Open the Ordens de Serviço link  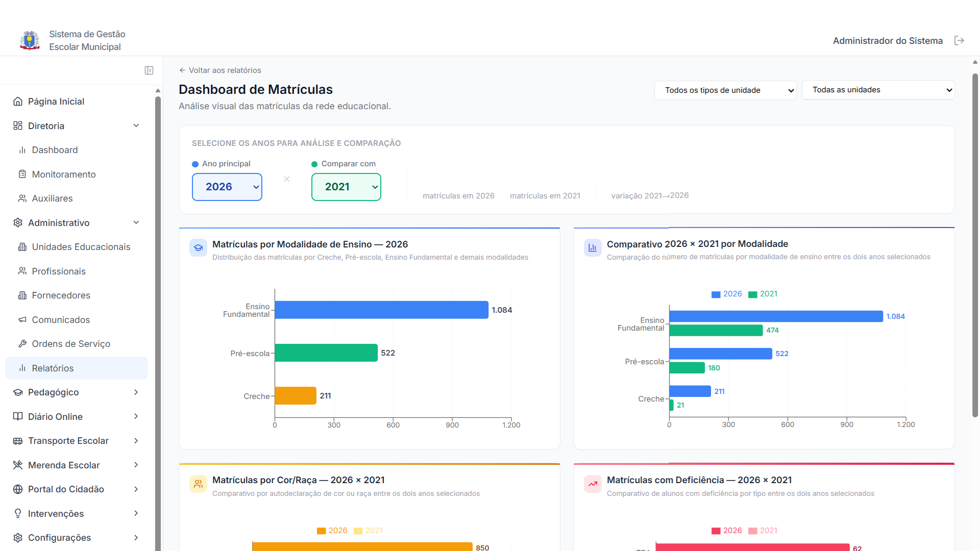coord(77,344)
